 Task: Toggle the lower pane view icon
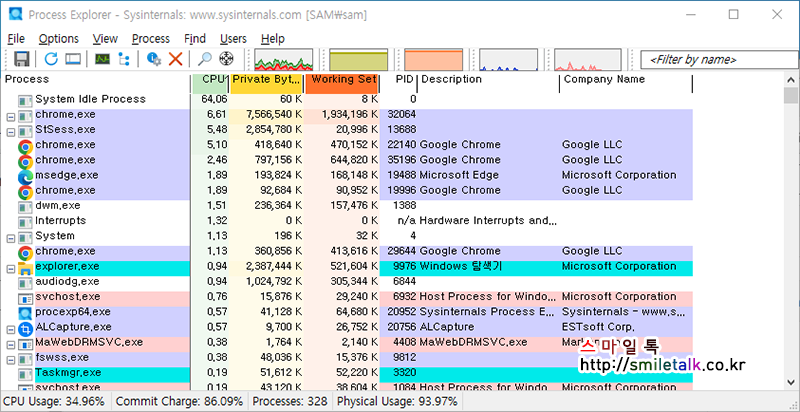[x=73, y=59]
